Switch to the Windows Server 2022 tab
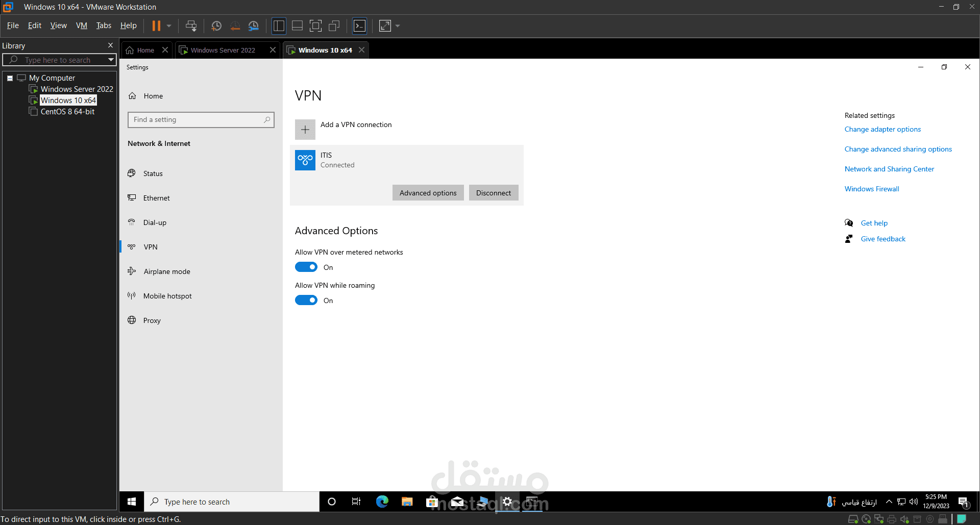 tap(222, 50)
